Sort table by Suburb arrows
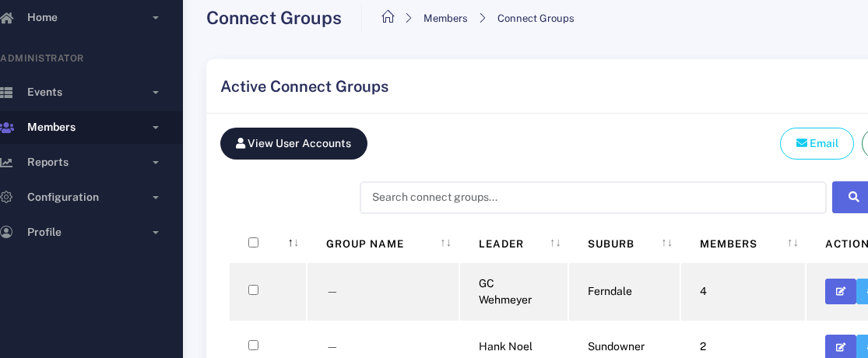Viewport: 868px width, 358px height. click(667, 243)
